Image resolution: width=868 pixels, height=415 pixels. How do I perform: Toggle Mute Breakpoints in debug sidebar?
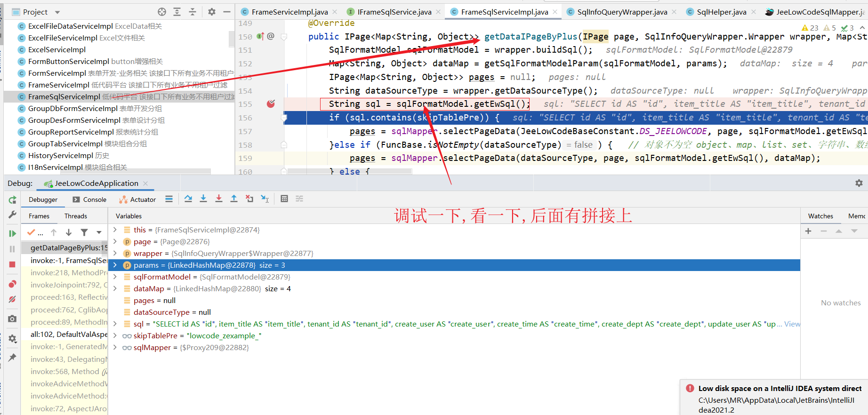tap(12, 300)
